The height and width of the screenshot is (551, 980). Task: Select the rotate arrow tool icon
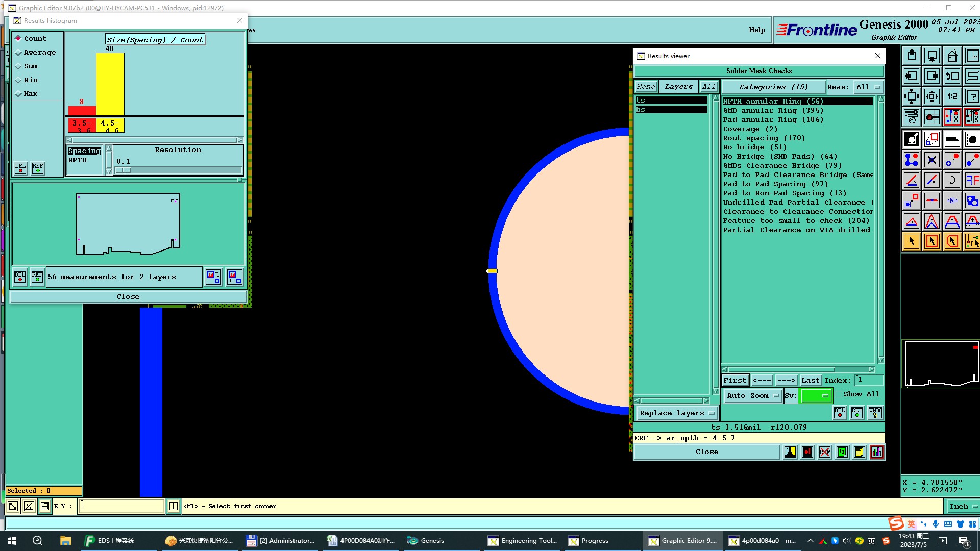point(952,180)
